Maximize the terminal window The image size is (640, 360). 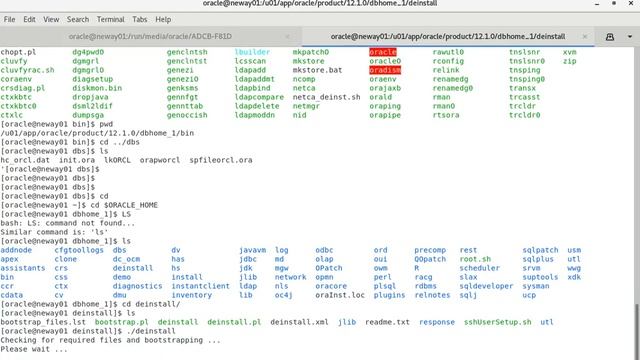coord(614,3)
